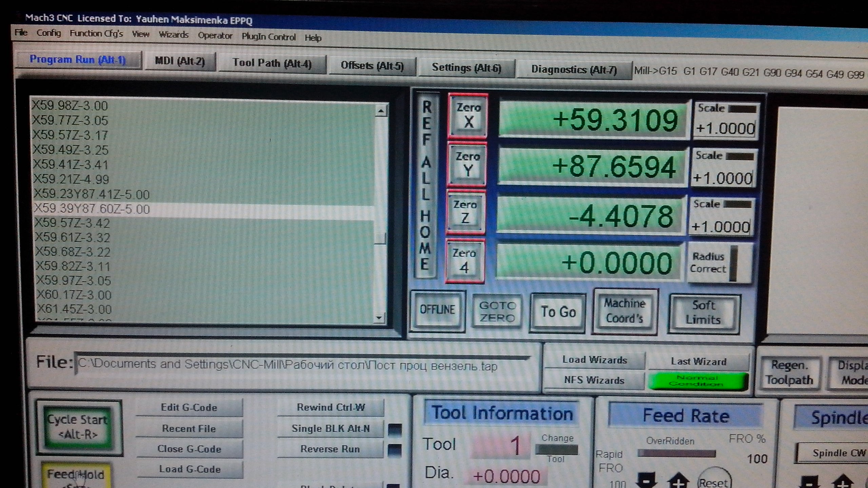
Task: Open the Config menu
Action: [x=48, y=33]
